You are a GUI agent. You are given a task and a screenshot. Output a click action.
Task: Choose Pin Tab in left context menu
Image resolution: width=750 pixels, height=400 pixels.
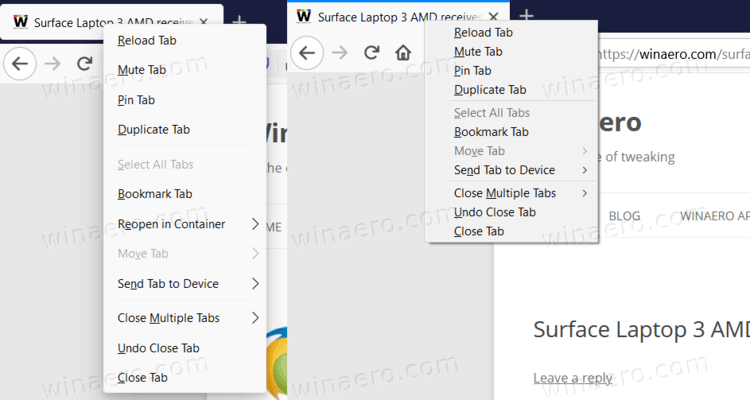coord(185,100)
